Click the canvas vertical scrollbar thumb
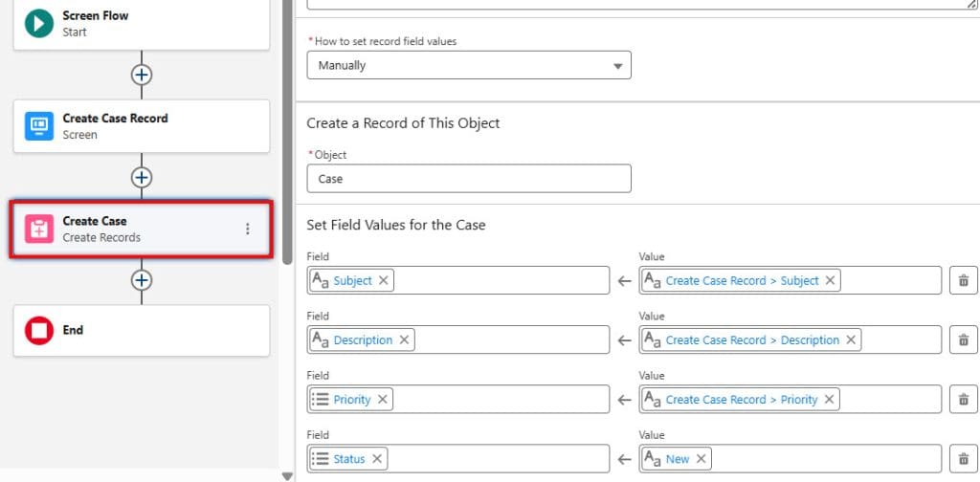Image resolution: width=980 pixels, height=482 pixels. pos(287,131)
